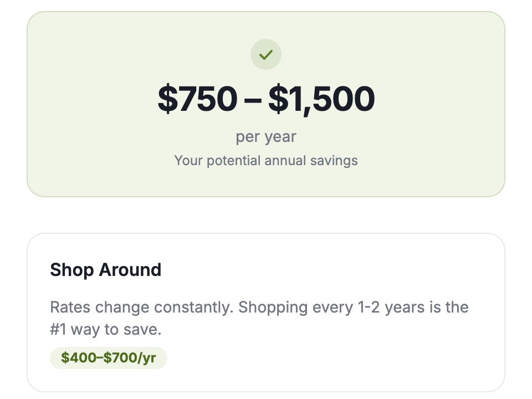Select the $750 lower savings amount

coord(197,99)
